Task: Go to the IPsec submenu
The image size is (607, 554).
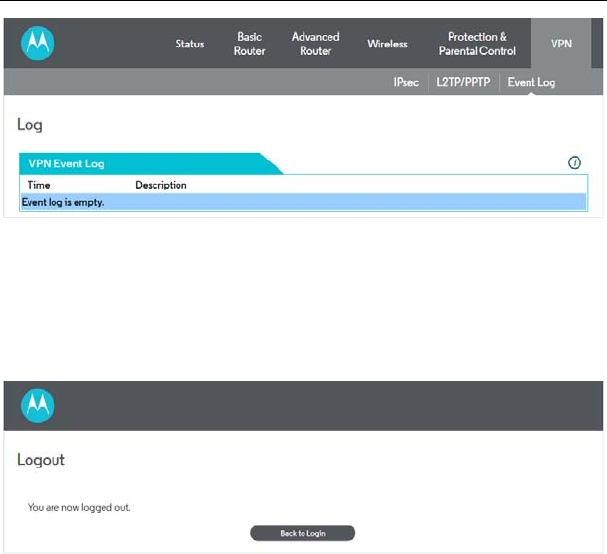Action: pyautogui.click(x=406, y=82)
